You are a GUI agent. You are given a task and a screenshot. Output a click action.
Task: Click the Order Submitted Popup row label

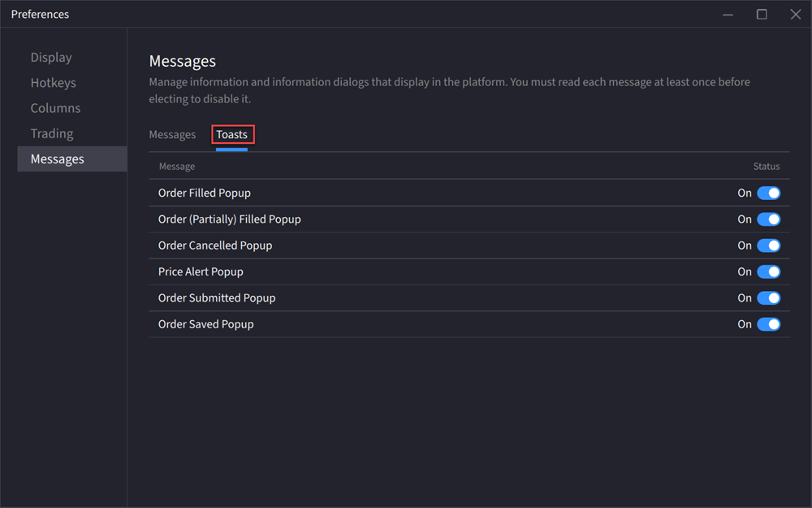pos(217,298)
